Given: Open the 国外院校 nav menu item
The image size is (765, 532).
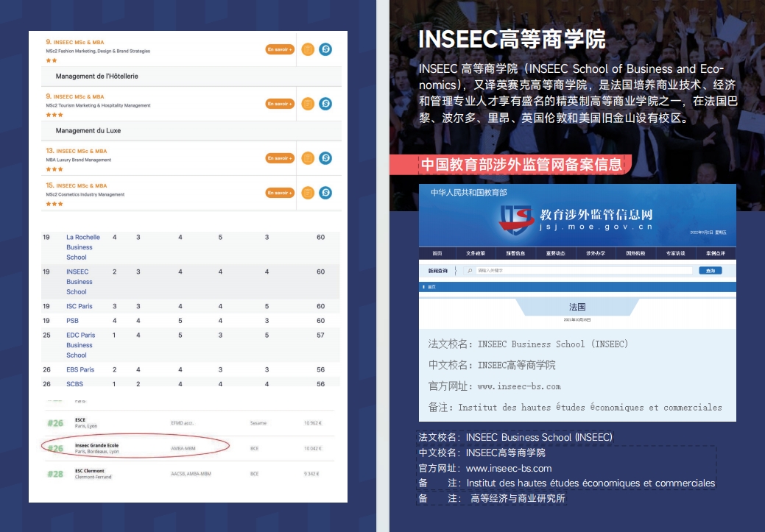Looking at the screenshot, I should pos(635,254).
